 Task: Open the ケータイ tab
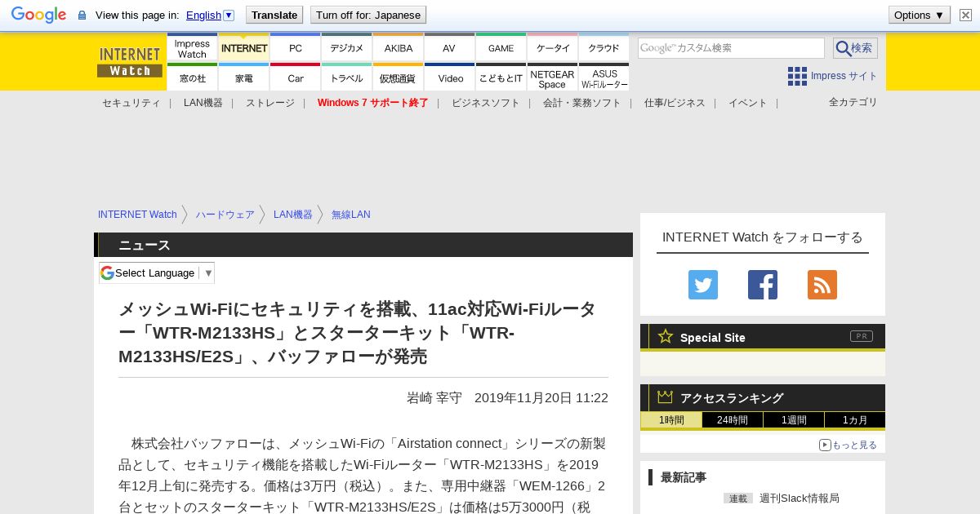pos(553,49)
